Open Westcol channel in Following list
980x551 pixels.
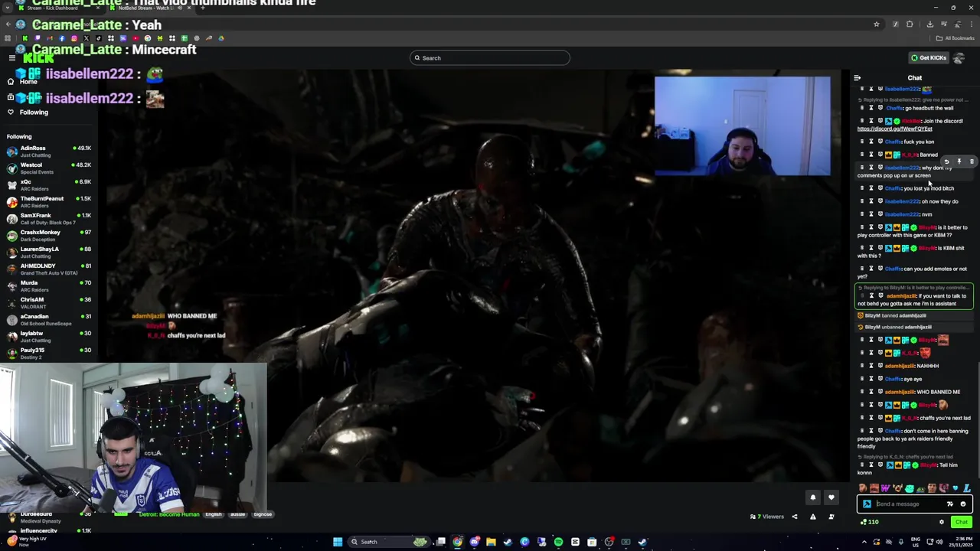pyautogui.click(x=49, y=168)
